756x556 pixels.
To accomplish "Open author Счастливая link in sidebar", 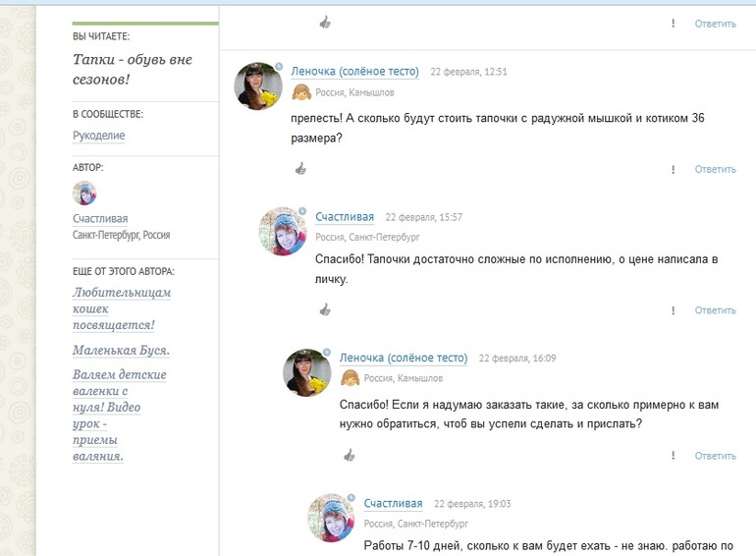I will click(x=100, y=218).
